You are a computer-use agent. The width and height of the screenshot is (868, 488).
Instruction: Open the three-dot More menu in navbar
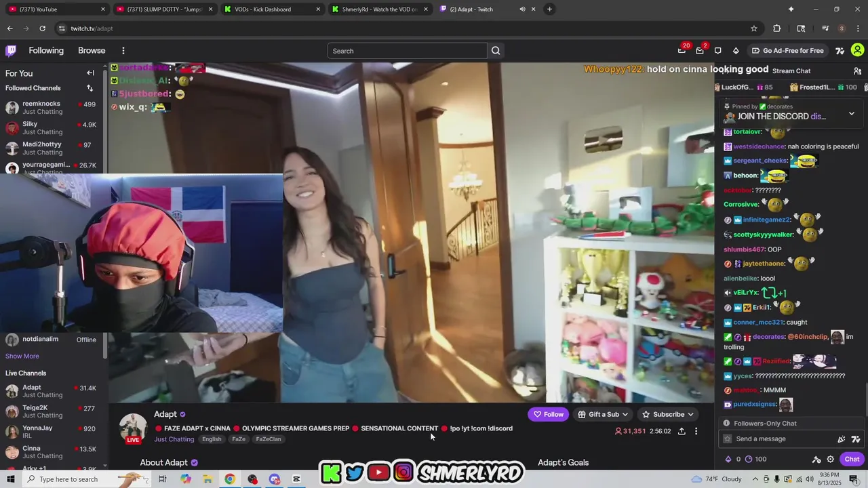coord(123,51)
